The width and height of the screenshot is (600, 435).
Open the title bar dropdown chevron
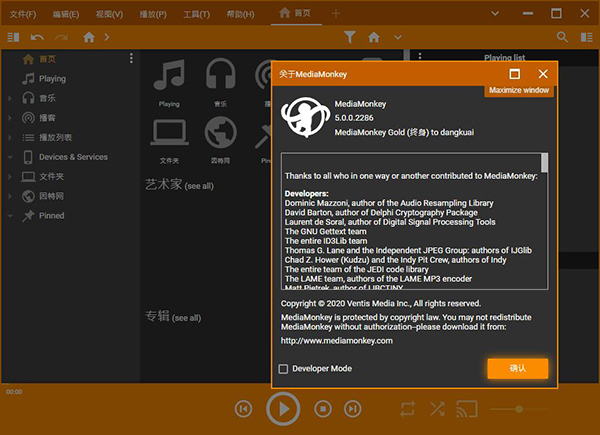pyautogui.click(x=495, y=13)
